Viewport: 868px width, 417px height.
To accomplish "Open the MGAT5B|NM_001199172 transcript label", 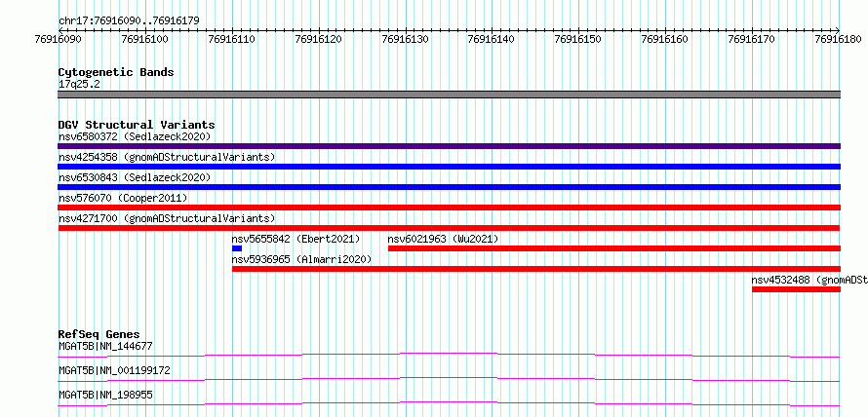I will click(x=114, y=370).
